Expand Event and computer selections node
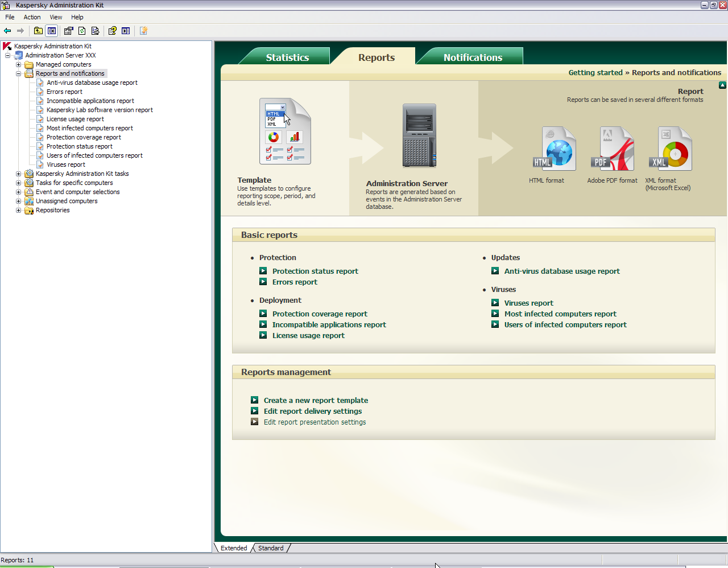 click(x=18, y=192)
